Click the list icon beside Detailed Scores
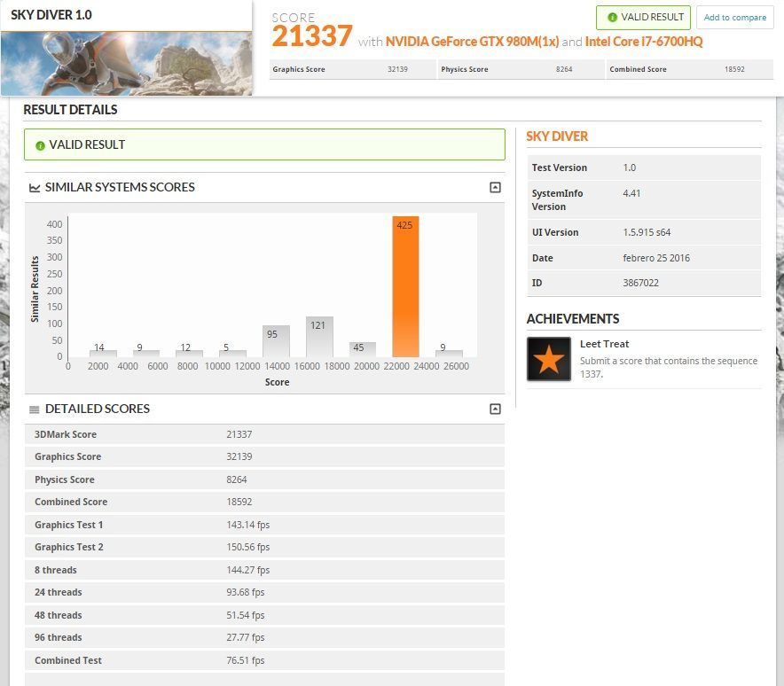The width and height of the screenshot is (784, 686). point(35,409)
